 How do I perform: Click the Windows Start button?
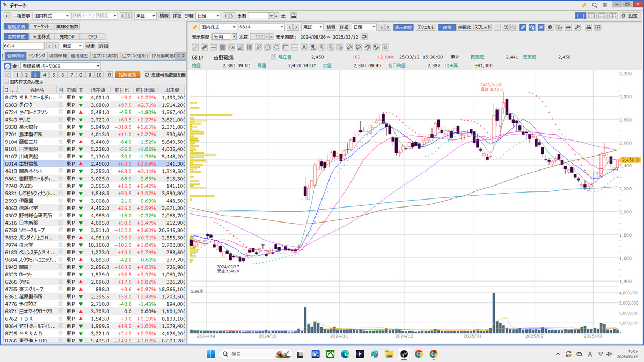[211, 354]
